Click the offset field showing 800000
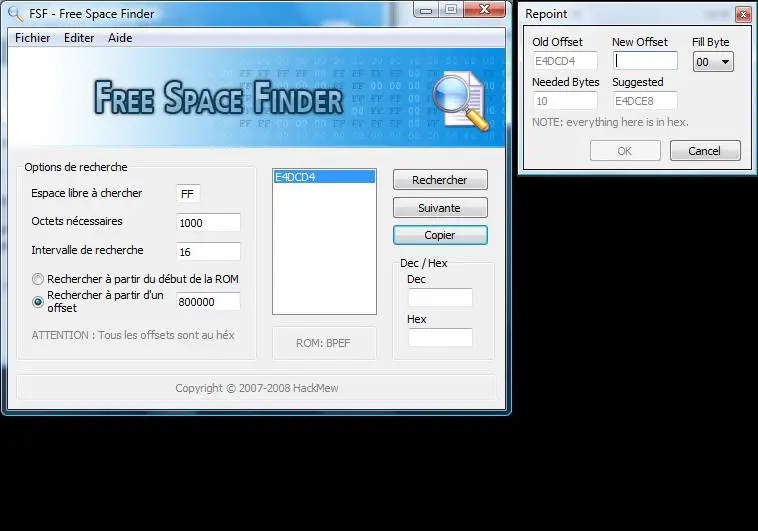Image resolution: width=758 pixels, height=531 pixels. 208,302
